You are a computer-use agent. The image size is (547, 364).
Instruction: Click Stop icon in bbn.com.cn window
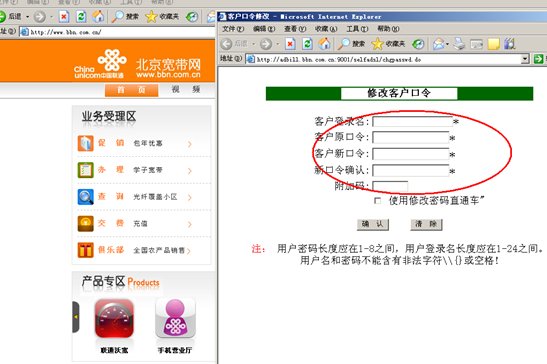click(x=64, y=16)
